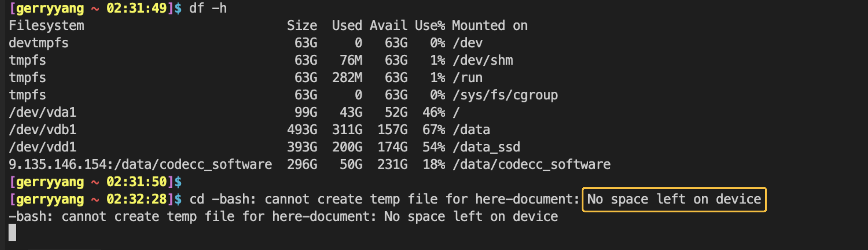Click the "Avail" column header
The image size is (868, 250).
click(389, 26)
